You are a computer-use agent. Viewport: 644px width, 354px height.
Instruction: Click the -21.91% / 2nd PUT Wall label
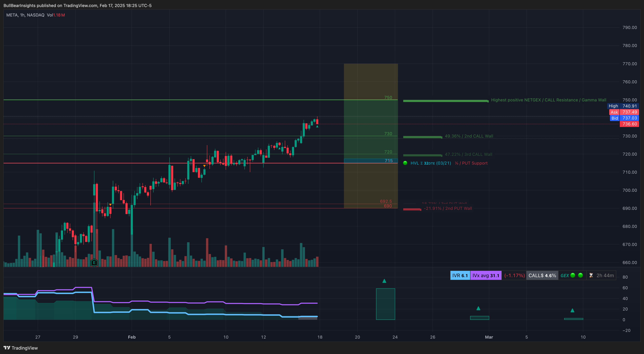point(448,208)
